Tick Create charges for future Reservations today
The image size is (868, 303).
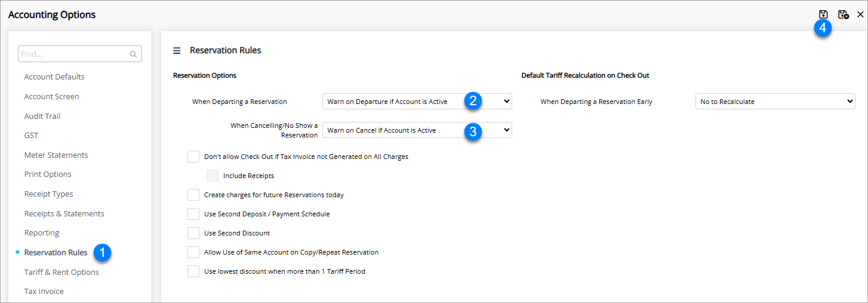pos(193,195)
